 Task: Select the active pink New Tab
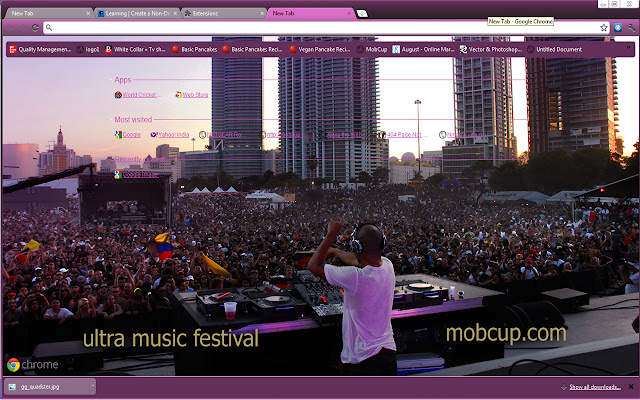point(310,13)
